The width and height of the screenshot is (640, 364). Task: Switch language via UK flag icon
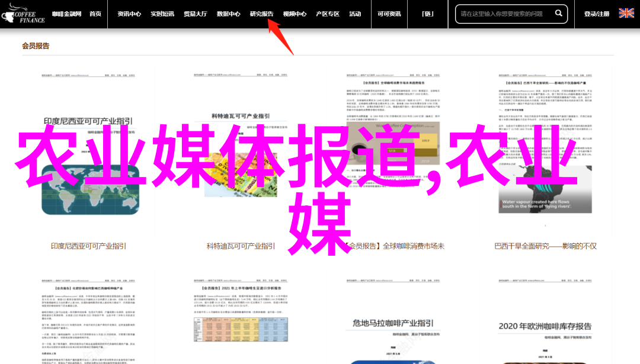coord(626,14)
